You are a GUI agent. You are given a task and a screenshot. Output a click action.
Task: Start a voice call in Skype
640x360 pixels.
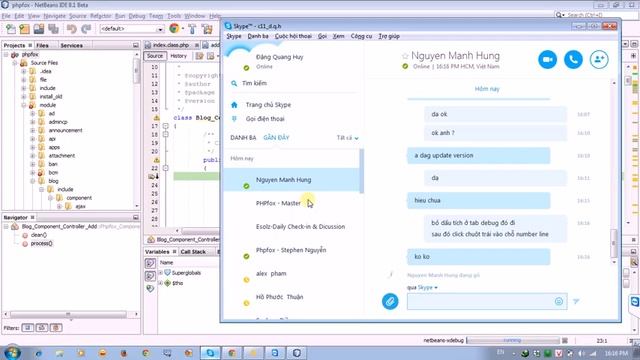pyautogui.click(x=573, y=60)
